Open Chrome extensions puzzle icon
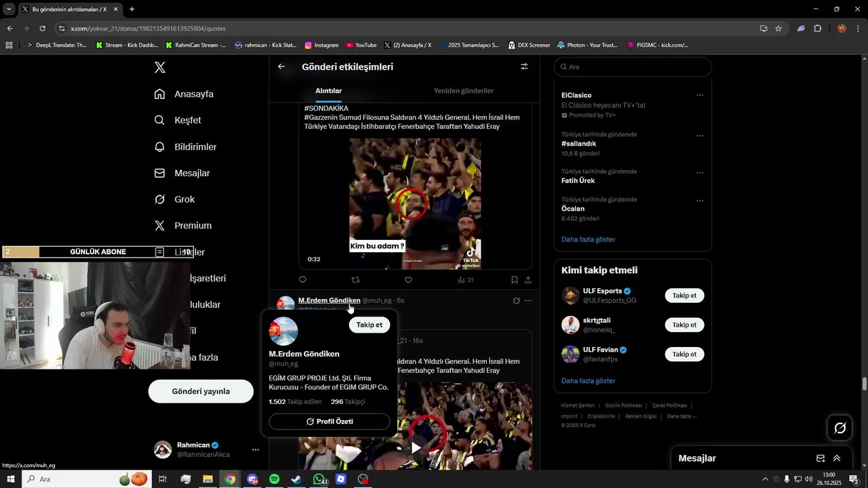The image size is (868, 488). pyautogui.click(x=817, y=28)
